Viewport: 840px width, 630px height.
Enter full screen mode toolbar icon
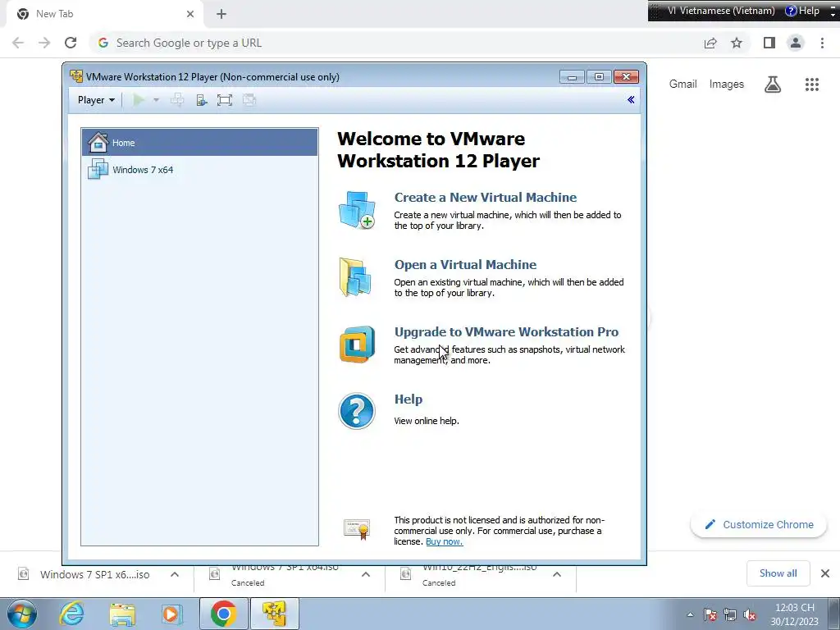tap(225, 100)
